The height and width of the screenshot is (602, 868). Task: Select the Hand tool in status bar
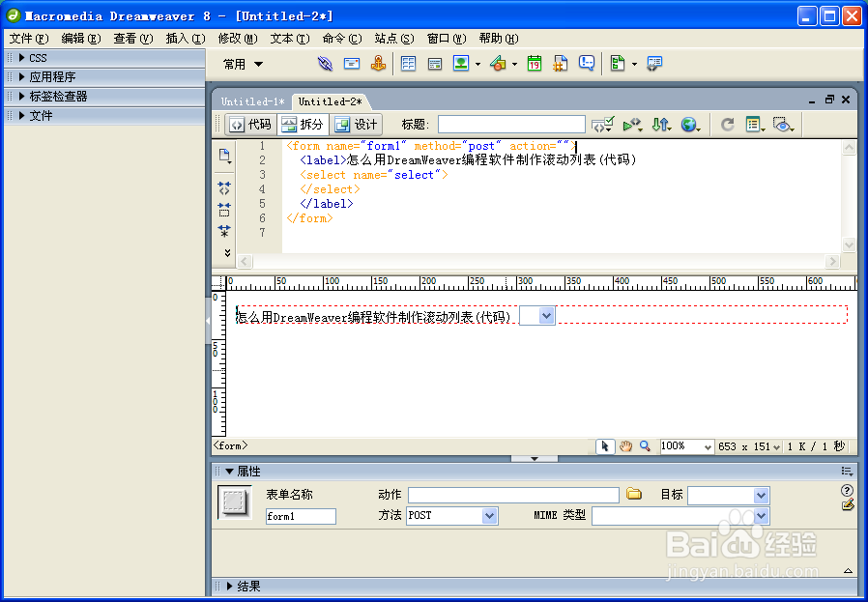pos(625,446)
